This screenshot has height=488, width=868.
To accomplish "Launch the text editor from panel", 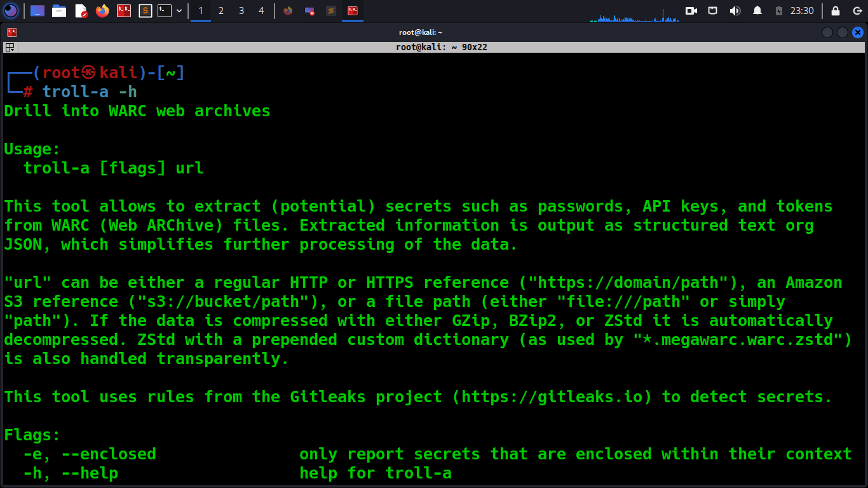I will point(81,11).
